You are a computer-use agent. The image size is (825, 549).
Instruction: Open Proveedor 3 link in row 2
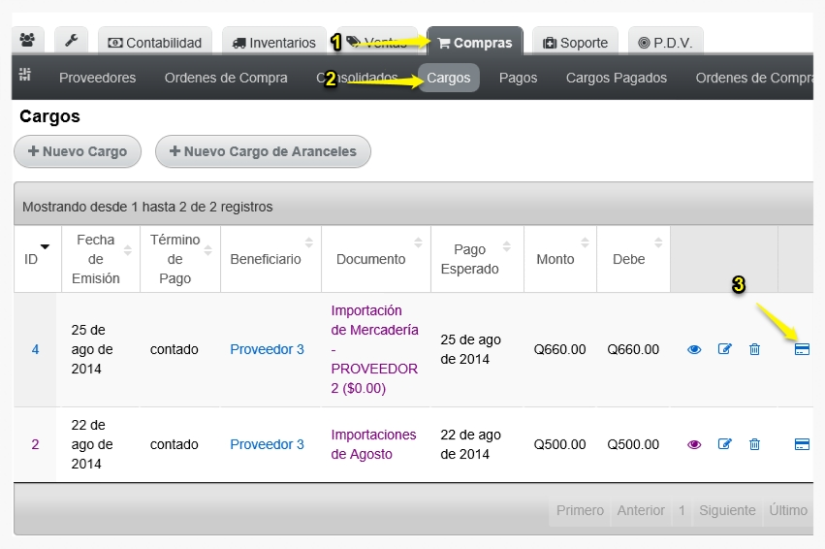(267, 444)
